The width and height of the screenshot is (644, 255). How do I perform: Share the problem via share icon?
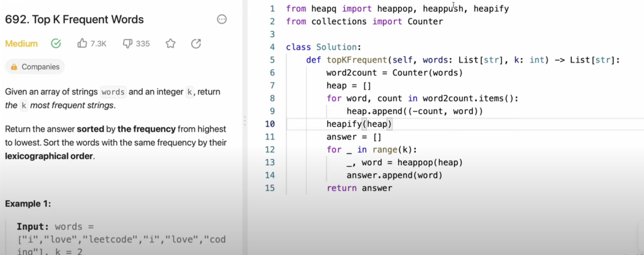pos(196,43)
